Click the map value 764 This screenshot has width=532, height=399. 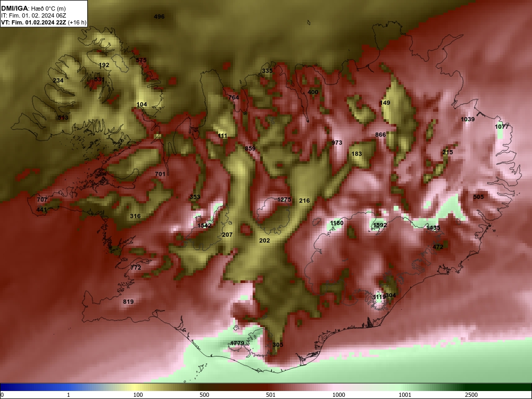(x=234, y=97)
